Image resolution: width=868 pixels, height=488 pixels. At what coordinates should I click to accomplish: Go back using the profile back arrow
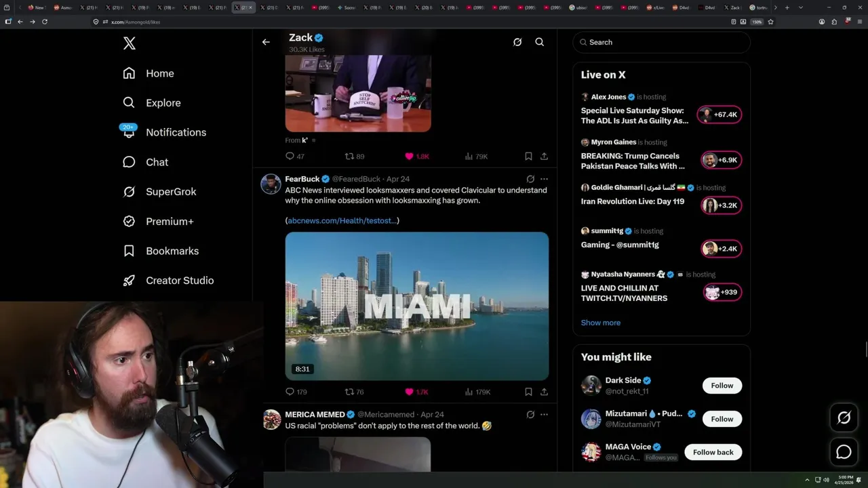[266, 42]
